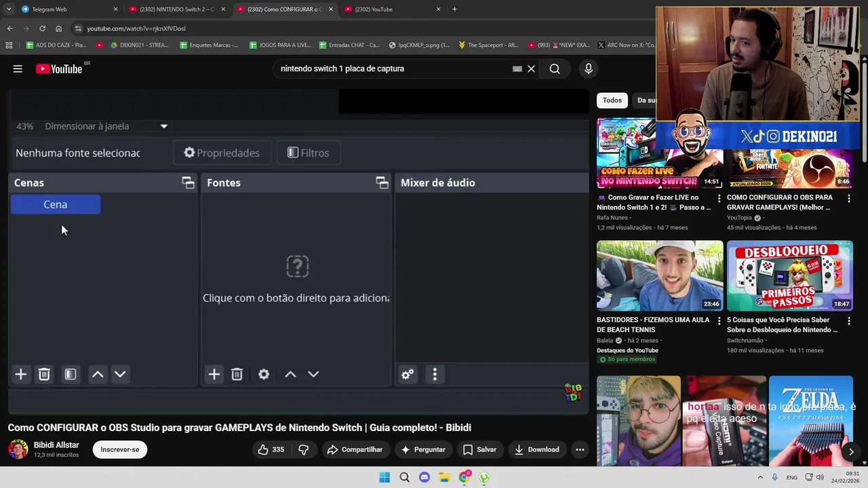Open the YouTube hamburger guide menu
Viewport: 868px width, 488px height.
[18, 68]
